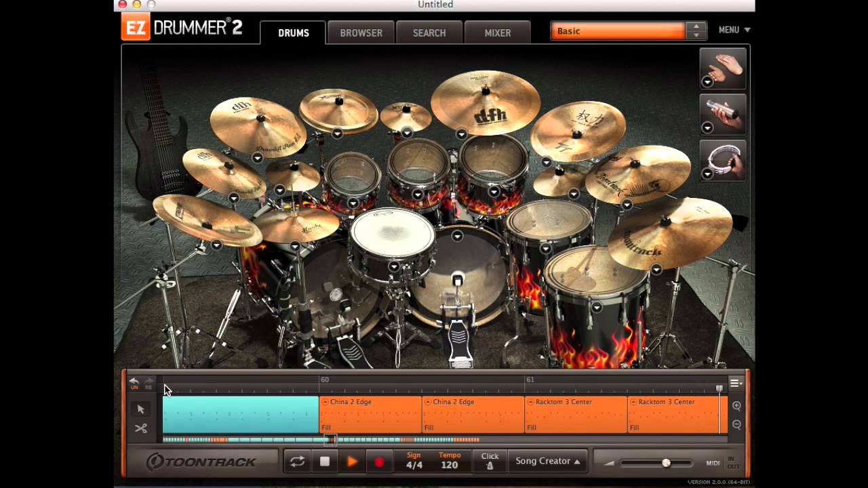Click the shaker percussion thumbnail
The image size is (868, 488).
pyautogui.click(x=723, y=115)
